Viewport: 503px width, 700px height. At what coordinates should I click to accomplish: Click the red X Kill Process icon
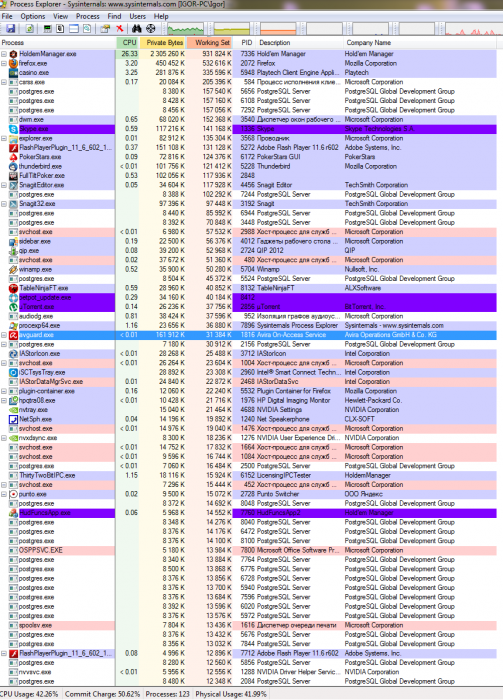click(x=120, y=29)
